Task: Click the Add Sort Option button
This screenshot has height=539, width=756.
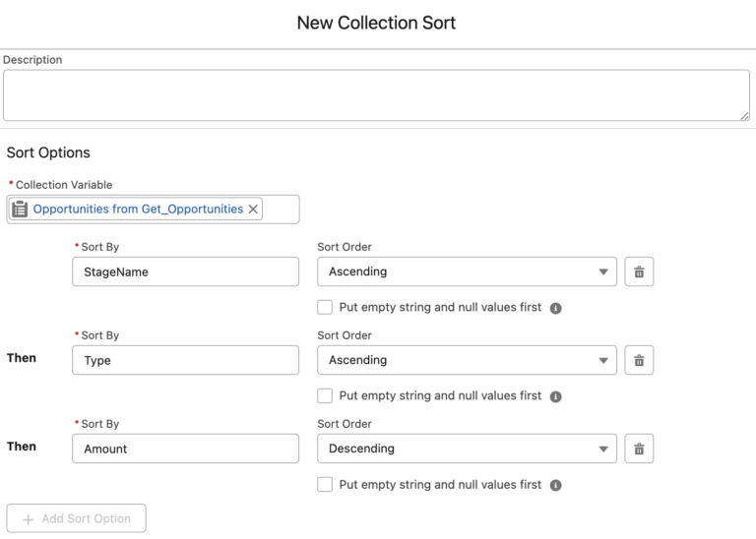Action: coord(76,518)
